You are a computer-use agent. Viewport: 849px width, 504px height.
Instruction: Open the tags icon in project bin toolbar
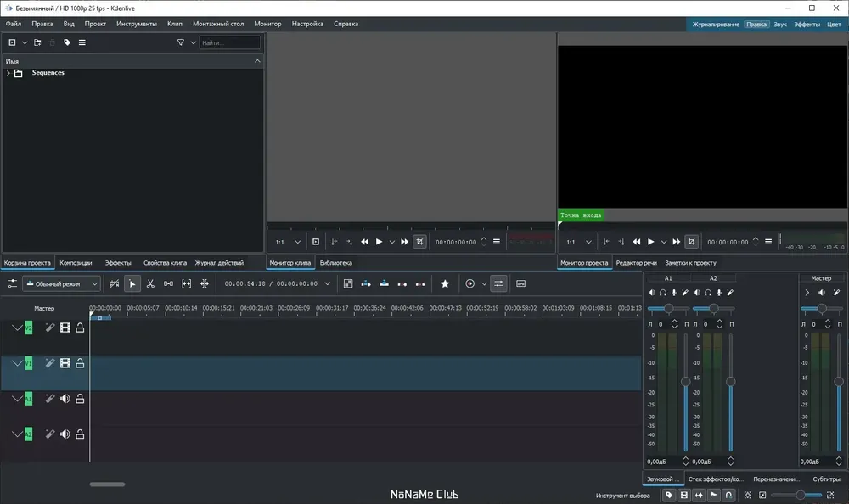tap(67, 42)
